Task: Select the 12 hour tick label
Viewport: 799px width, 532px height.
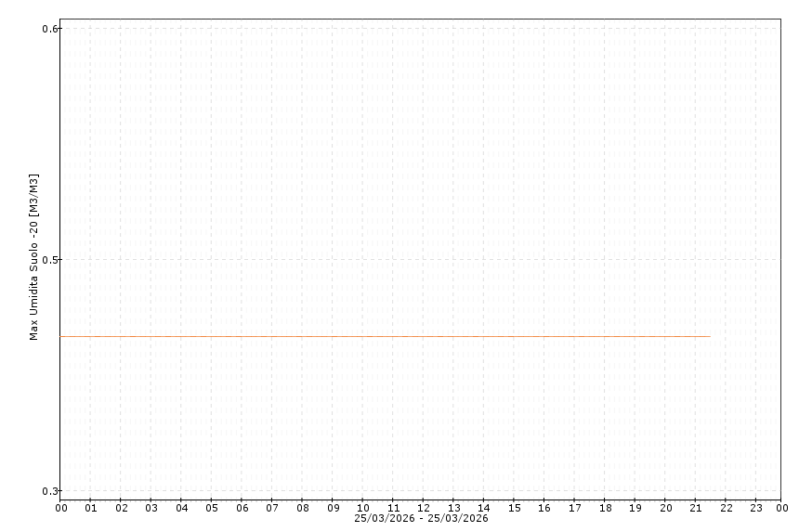Action: pos(424,508)
